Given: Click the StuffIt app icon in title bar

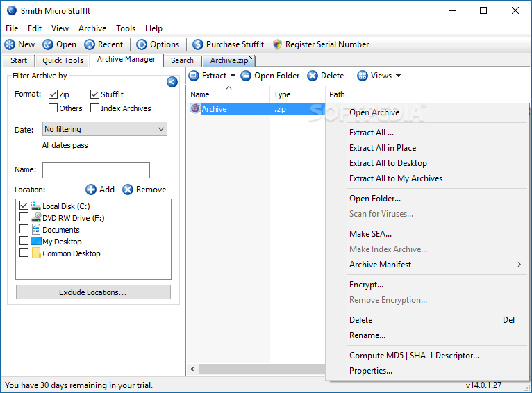Looking at the screenshot, I should (x=12, y=10).
